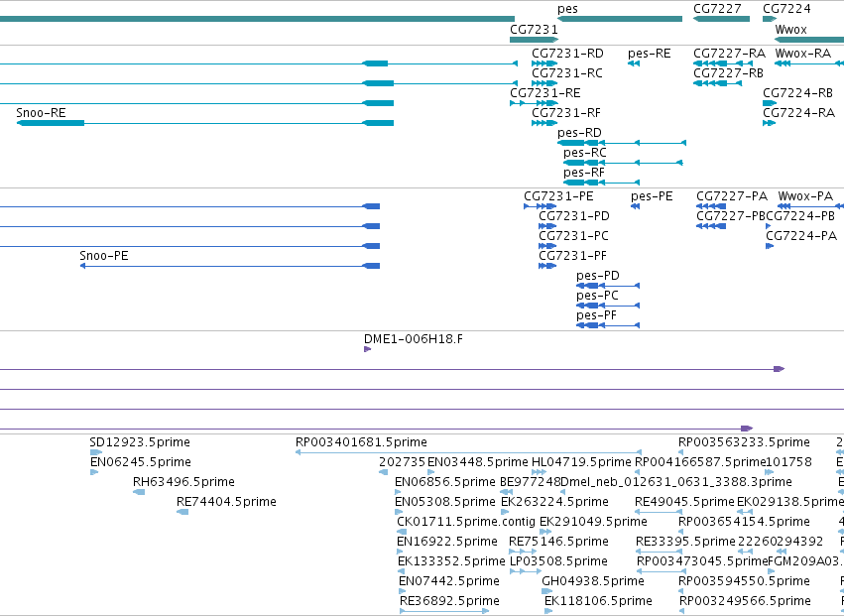Select EST RE33395.5prime
The image size is (844, 616).
pyautogui.click(x=660, y=552)
